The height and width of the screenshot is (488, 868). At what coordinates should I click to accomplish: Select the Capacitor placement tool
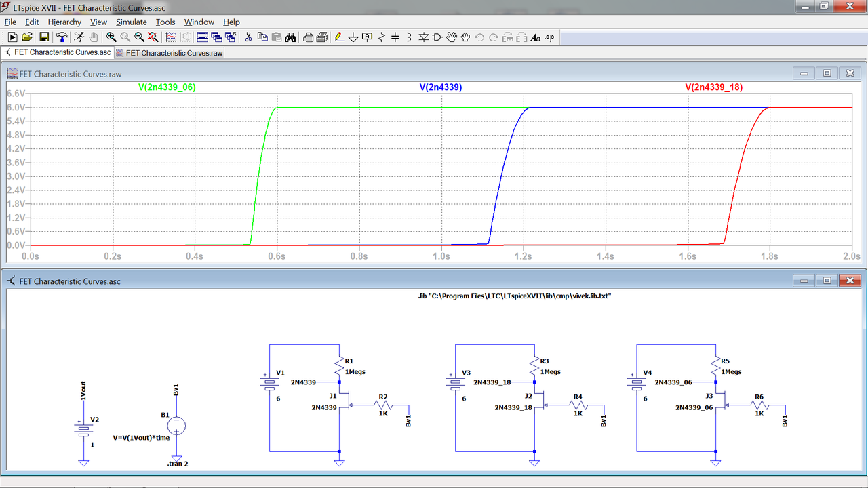395,37
